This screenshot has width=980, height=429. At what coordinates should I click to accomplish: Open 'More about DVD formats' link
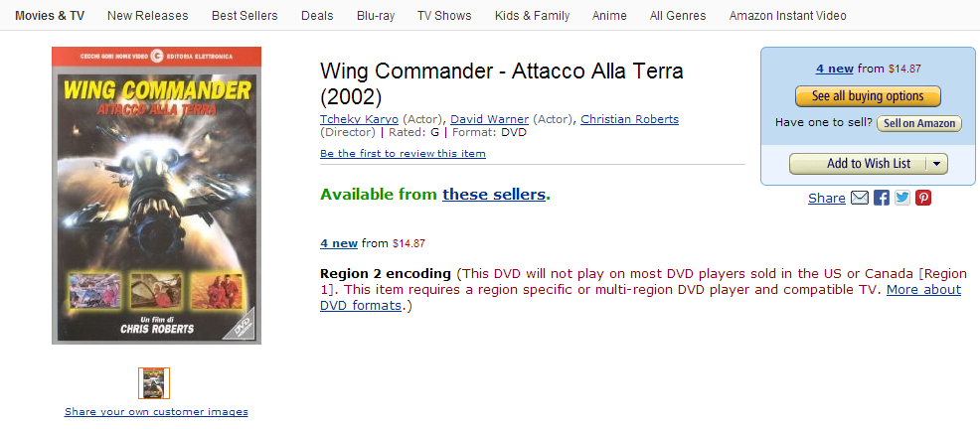coord(923,289)
